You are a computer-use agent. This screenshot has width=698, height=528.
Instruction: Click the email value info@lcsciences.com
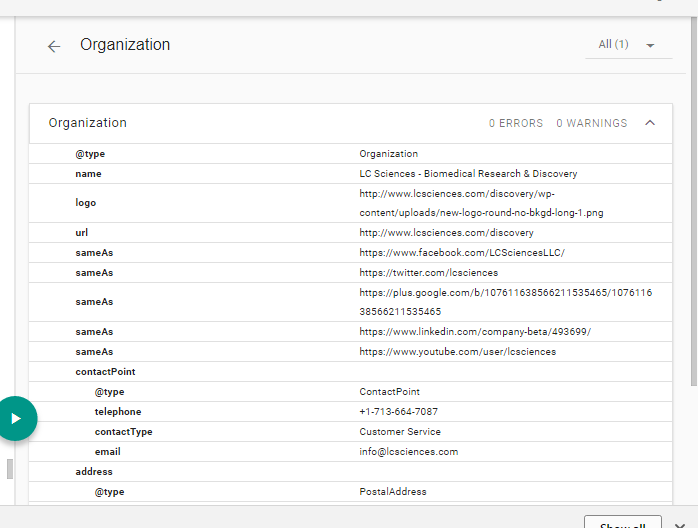[x=409, y=452]
